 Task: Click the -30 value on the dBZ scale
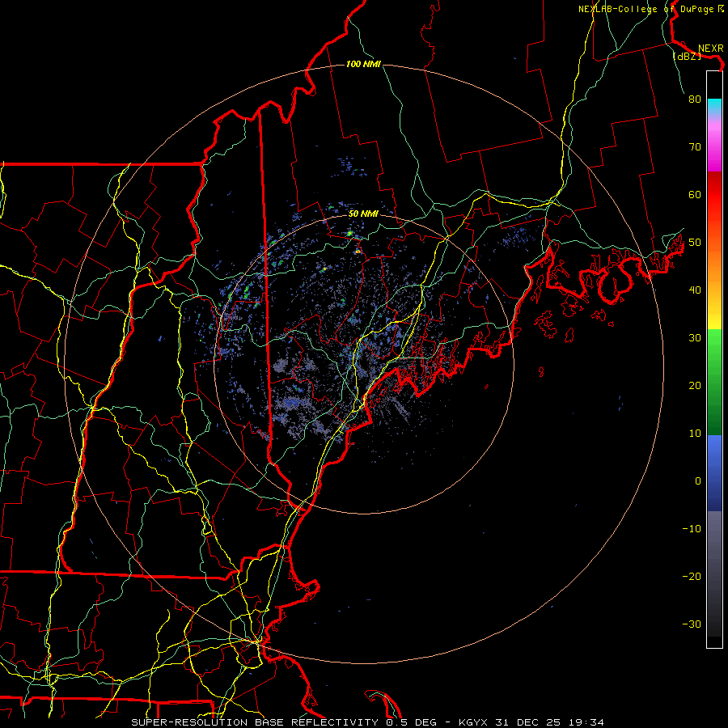[692, 624]
